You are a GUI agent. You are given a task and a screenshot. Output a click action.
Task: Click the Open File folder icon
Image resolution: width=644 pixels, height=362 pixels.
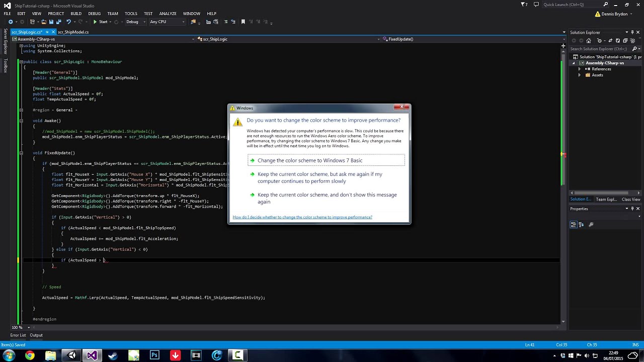click(44, 22)
